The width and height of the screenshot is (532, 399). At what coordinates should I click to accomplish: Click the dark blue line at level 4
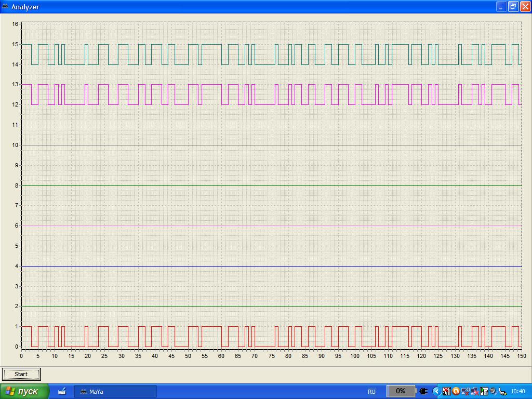coord(271,267)
